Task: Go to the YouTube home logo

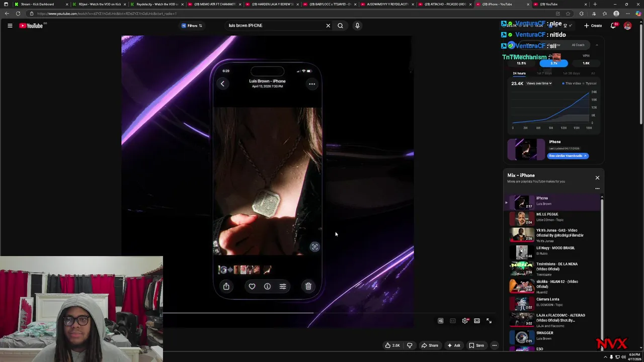Action: coord(31,26)
